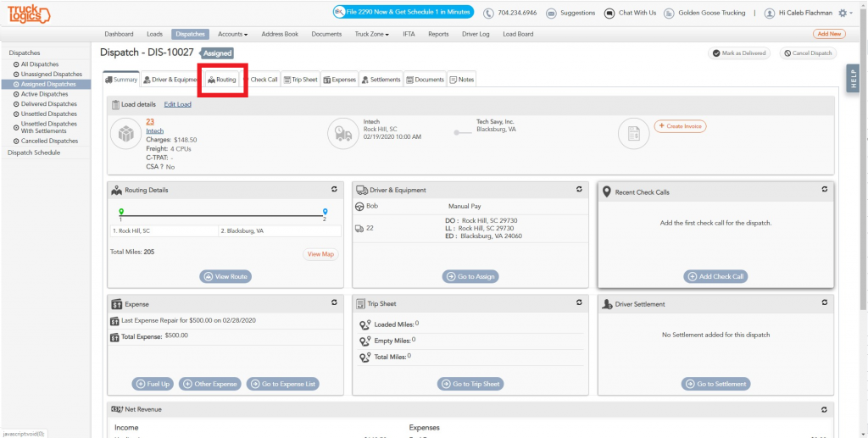The height and width of the screenshot is (438, 868).
Task: Click the user avatar icon
Action: click(770, 14)
